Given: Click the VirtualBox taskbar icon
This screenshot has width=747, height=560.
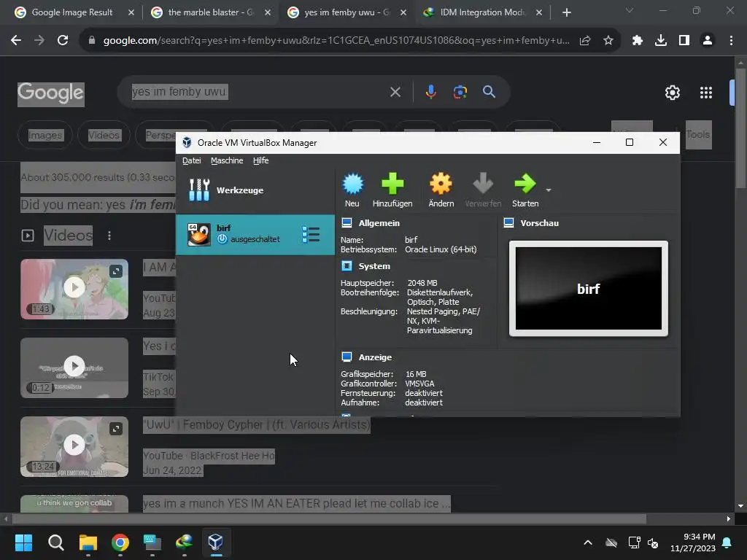Looking at the screenshot, I should tap(216, 542).
